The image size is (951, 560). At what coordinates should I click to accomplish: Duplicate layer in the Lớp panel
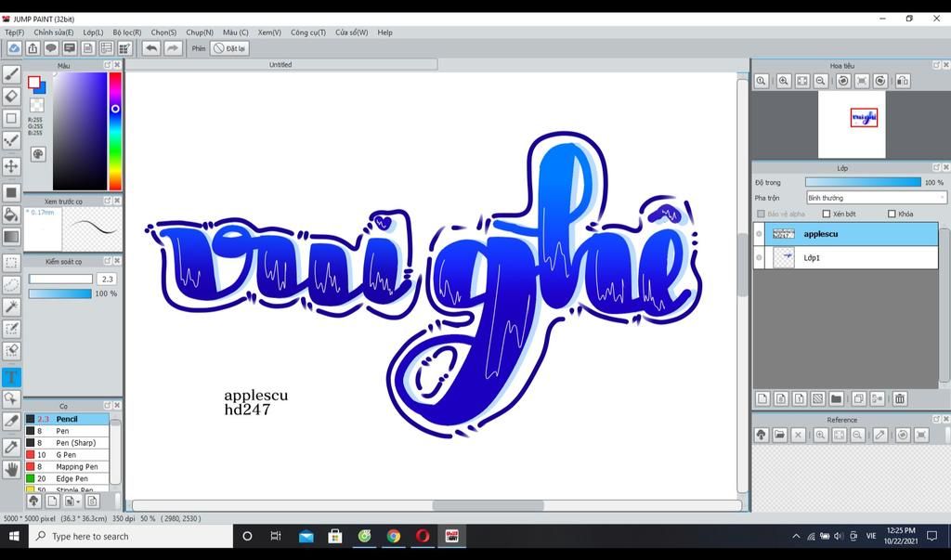(858, 398)
